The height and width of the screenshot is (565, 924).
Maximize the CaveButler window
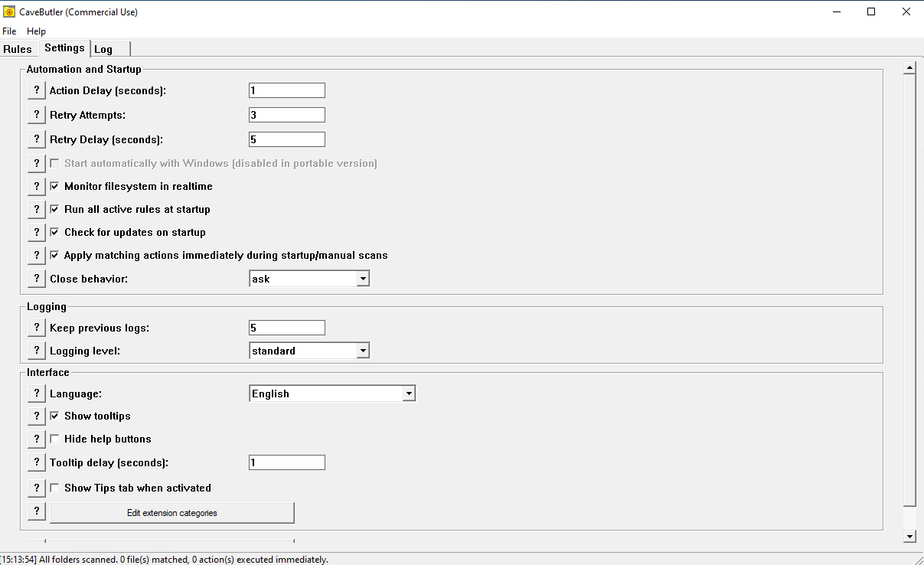point(871,12)
